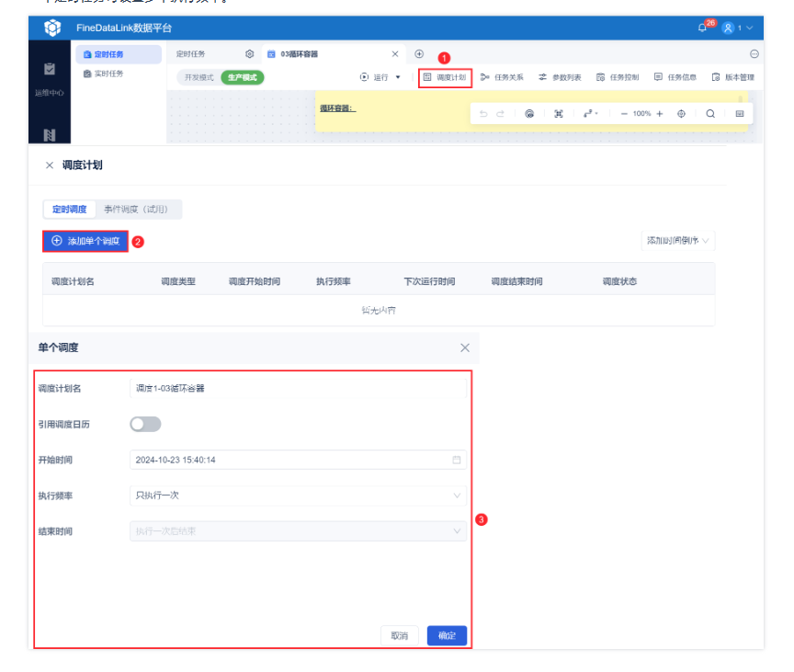Open the connector line style dropdown

[x=590, y=114]
